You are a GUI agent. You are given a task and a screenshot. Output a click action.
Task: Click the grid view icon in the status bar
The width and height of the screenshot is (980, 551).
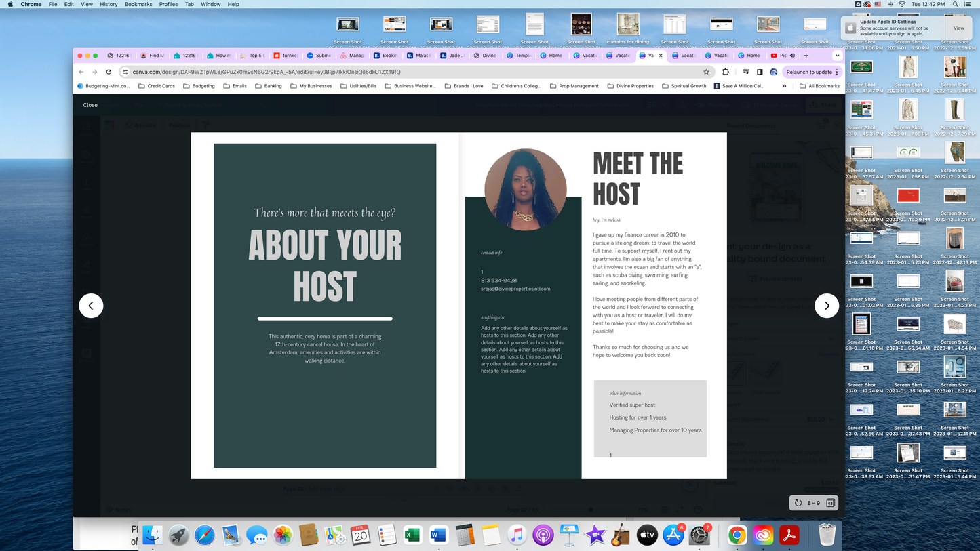pyautogui.click(x=665, y=509)
